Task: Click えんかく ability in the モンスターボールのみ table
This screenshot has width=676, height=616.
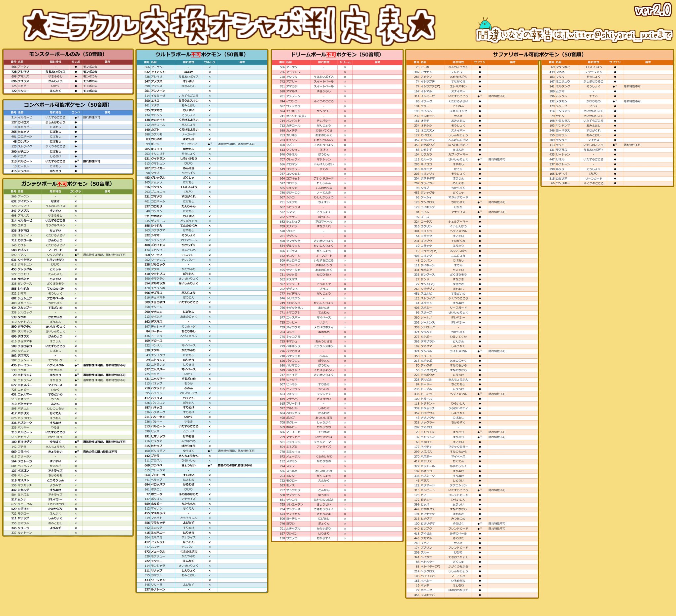Action: click(x=55, y=91)
